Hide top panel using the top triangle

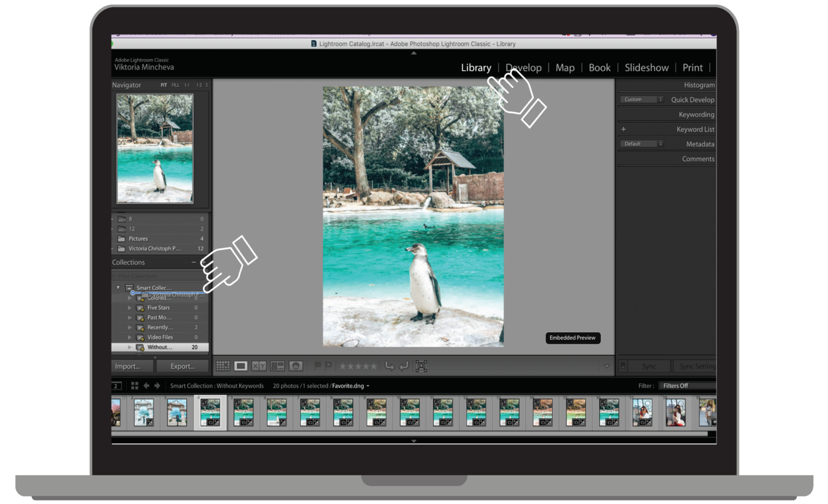pos(413,53)
